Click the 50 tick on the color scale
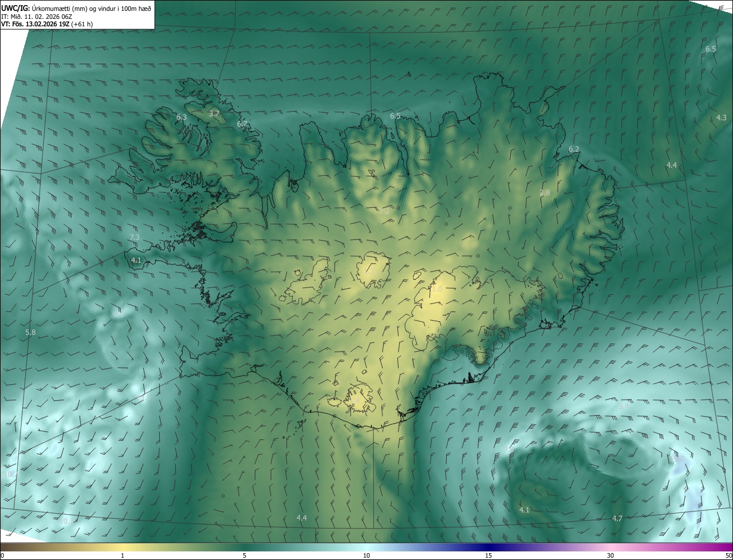Screen dimensions: 733x560 pos(728,555)
